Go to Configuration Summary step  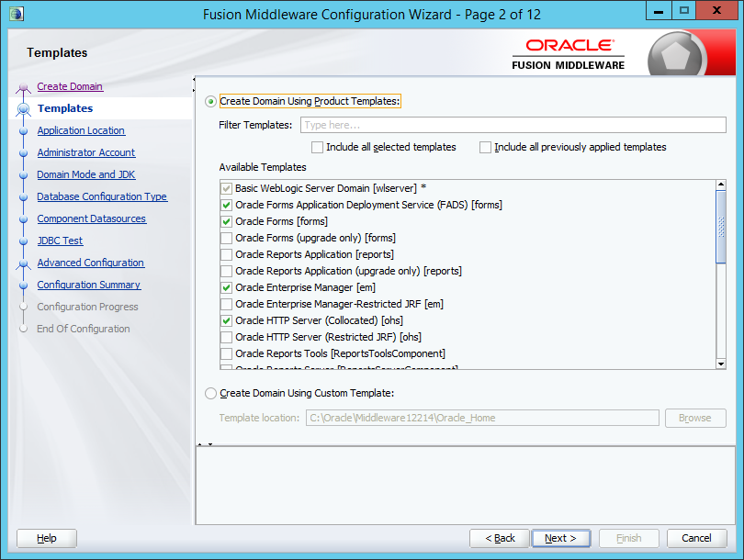89,285
